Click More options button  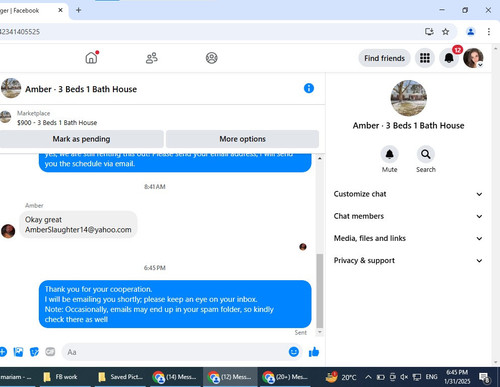point(242,139)
